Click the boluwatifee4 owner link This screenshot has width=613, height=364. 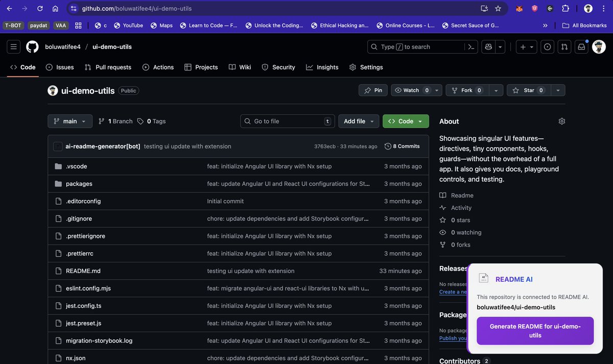pos(63,46)
